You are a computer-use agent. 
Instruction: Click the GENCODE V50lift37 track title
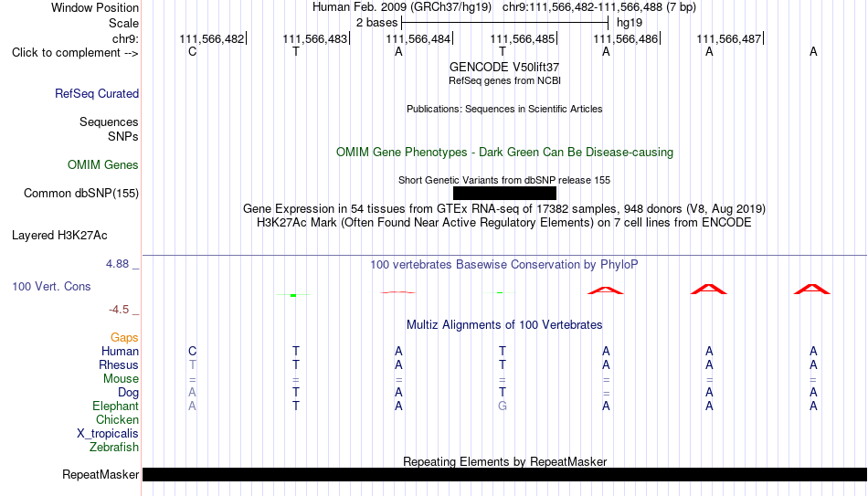tap(504, 67)
